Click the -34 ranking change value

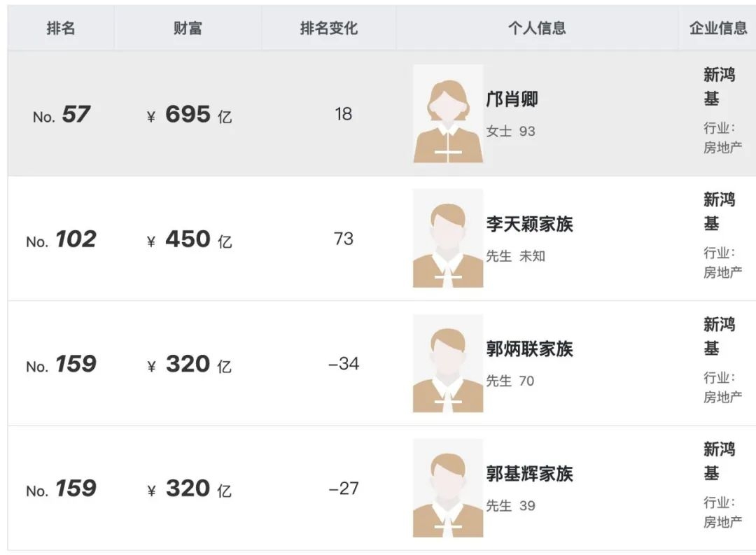(344, 363)
